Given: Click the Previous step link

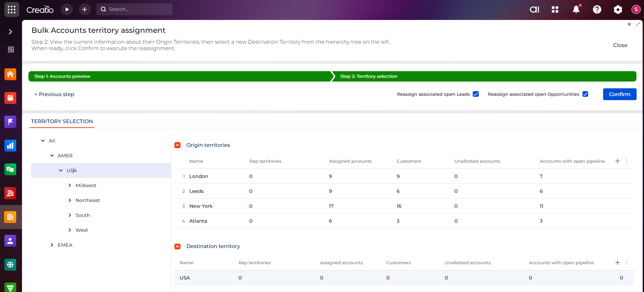Looking at the screenshot, I should (x=55, y=94).
